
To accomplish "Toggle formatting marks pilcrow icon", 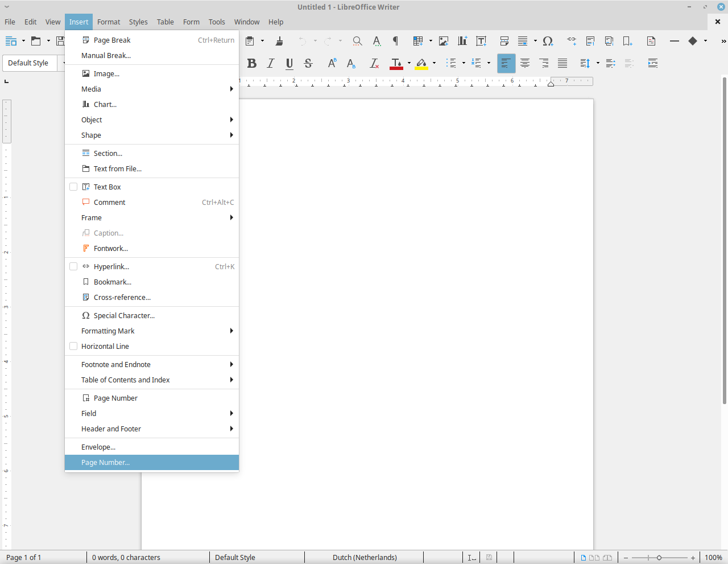I will (395, 41).
